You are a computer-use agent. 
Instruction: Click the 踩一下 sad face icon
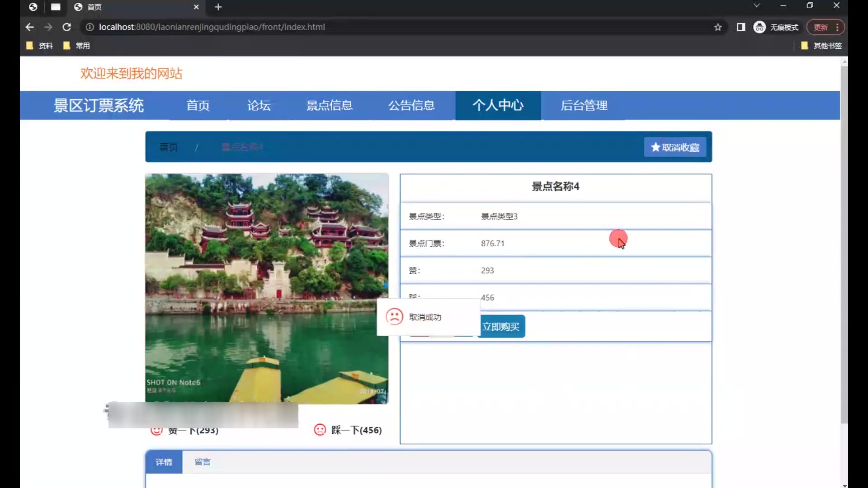pos(320,430)
